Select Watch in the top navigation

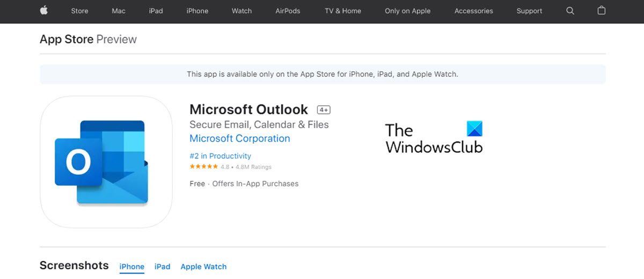coord(241,11)
